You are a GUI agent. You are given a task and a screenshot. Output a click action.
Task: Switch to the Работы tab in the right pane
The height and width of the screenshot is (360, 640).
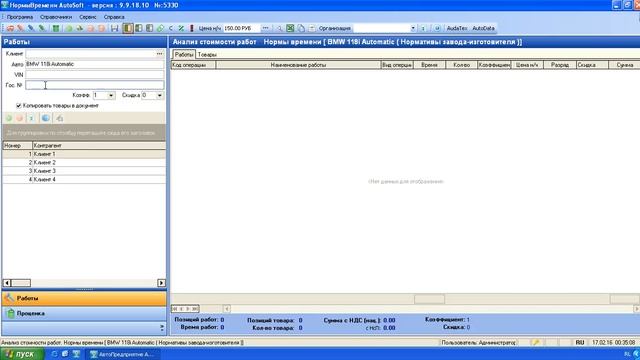184,54
